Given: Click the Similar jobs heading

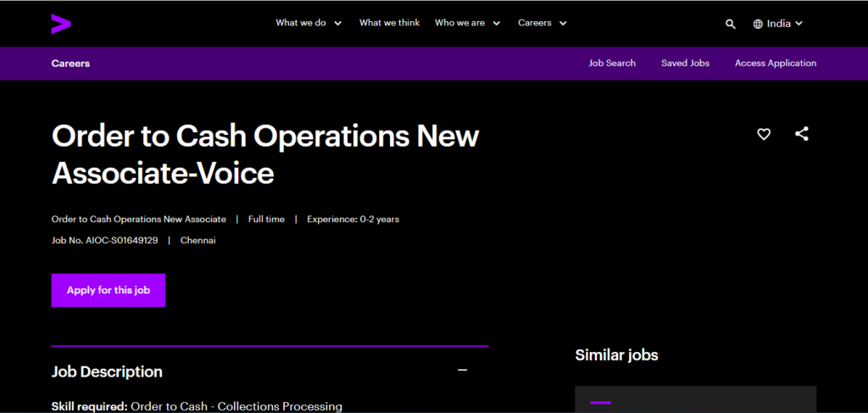Looking at the screenshot, I should [x=616, y=354].
